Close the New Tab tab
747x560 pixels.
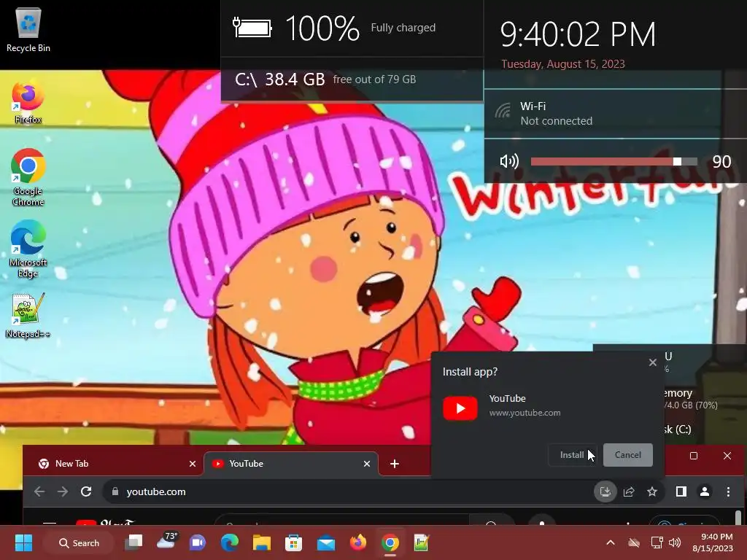click(x=193, y=463)
